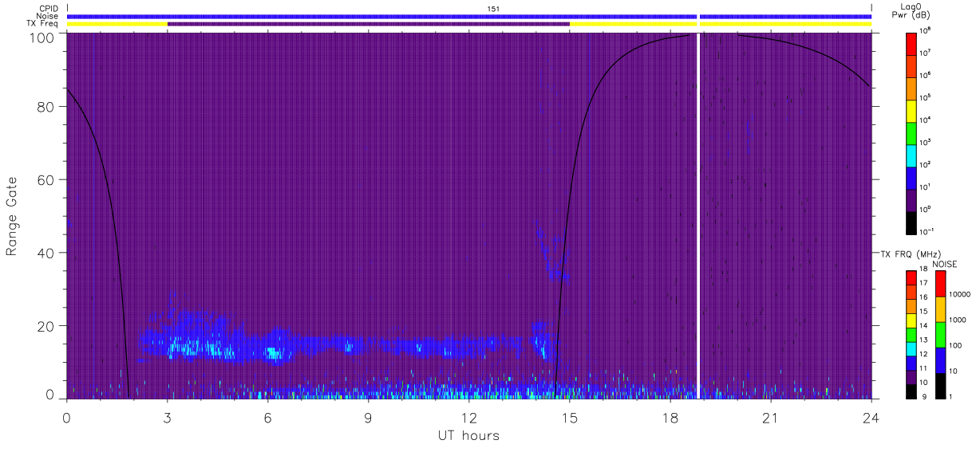Click the 'UT hours' x-axis title

[x=468, y=435]
